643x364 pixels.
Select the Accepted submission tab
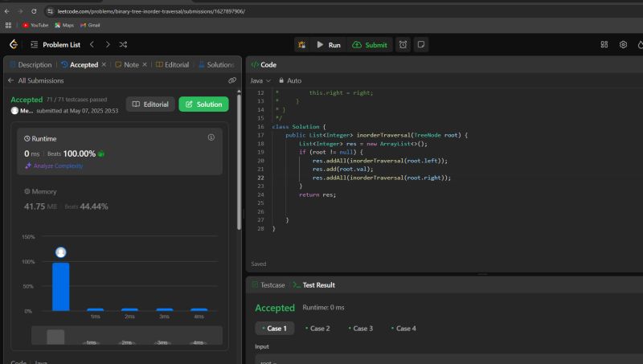[80, 65]
